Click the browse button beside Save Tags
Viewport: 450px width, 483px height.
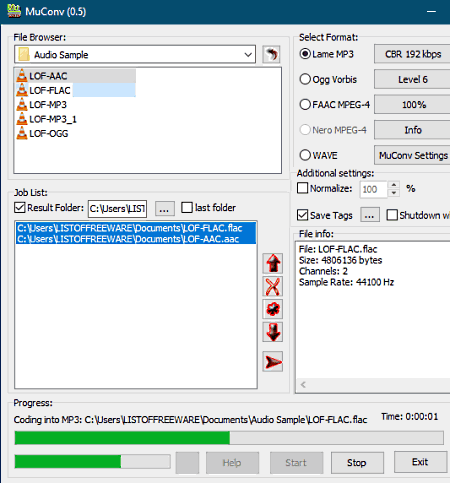click(x=369, y=215)
